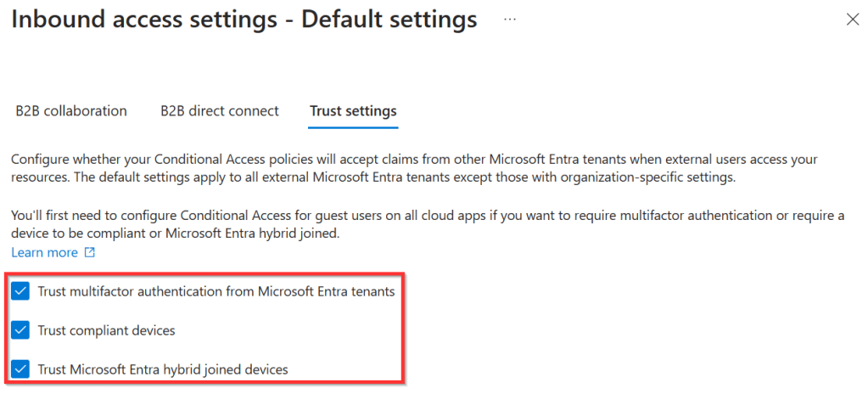Uncheck the Trust multifactor authentication checkbox

pyautogui.click(x=21, y=292)
